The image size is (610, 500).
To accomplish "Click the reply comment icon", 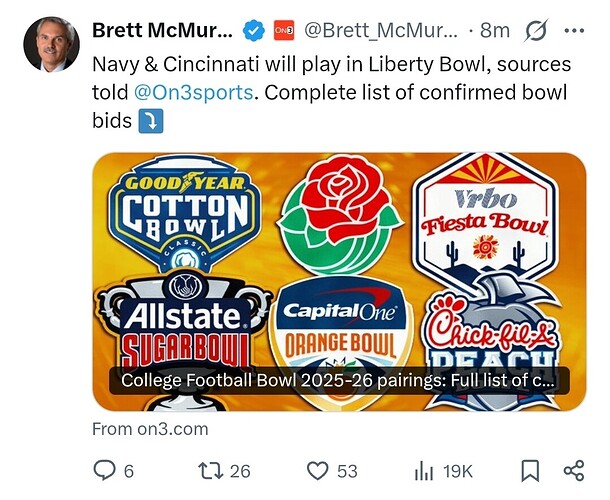I will click(105, 470).
